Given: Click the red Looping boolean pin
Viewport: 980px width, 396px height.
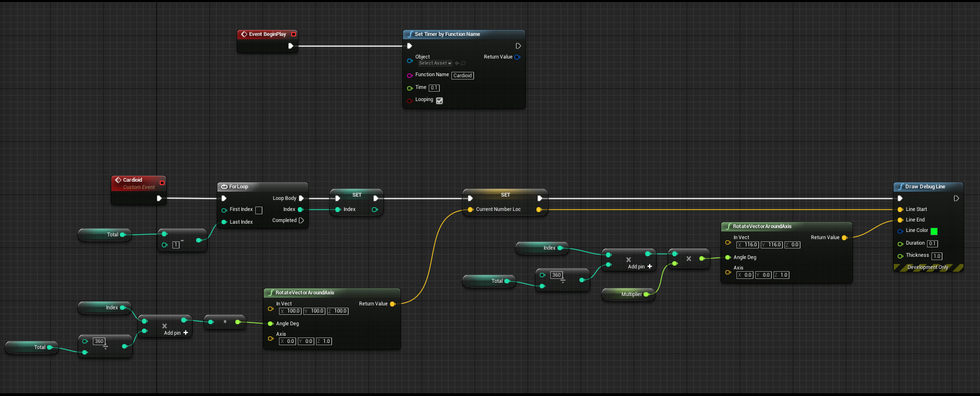Looking at the screenshot, I should tap(410, 101).
